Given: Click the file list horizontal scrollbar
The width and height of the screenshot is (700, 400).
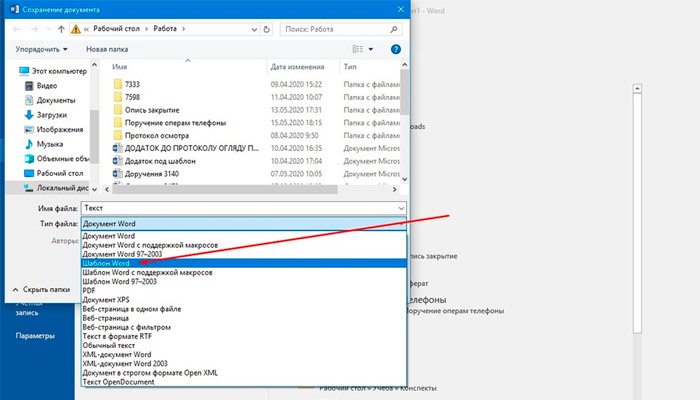Looking at the screenshot, I should [225, 189].
